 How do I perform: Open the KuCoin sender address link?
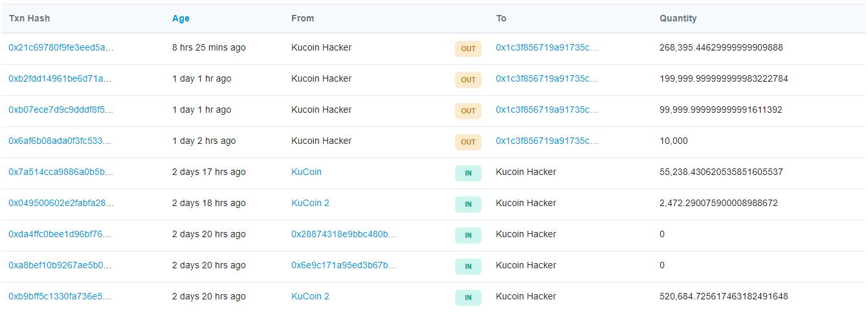coord(306,172)
